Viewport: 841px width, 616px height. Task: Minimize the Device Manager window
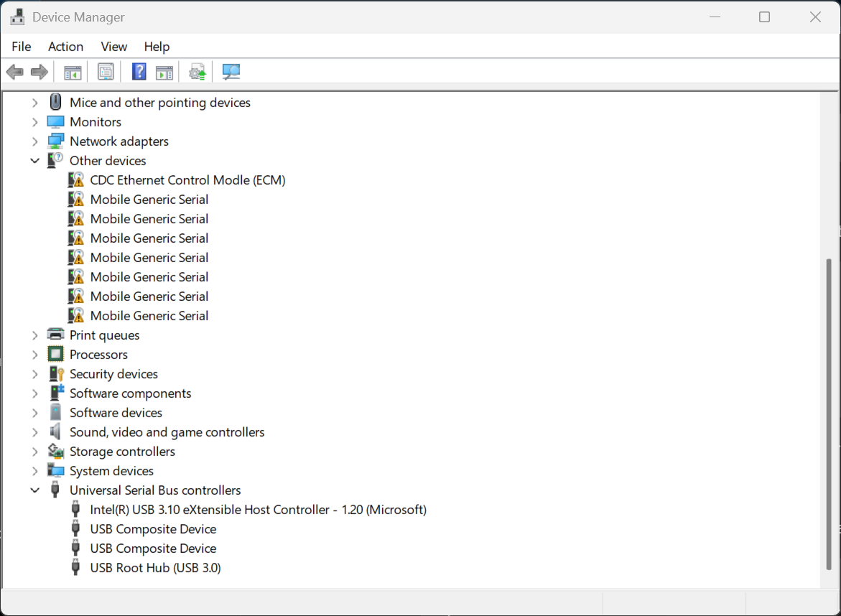[x=715, y=17]
